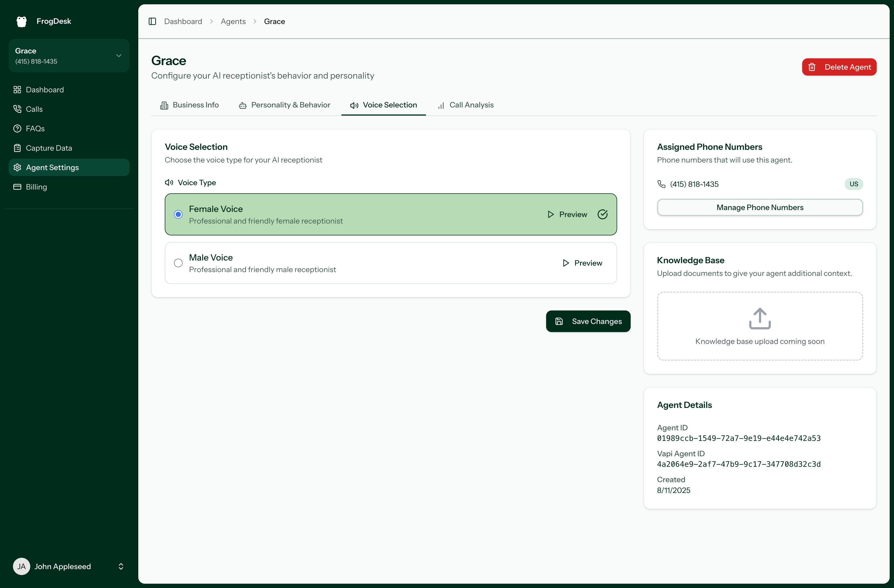Select the Male Voice radio button
This screenshot has width=894, height=588.
(x=178, y=263)
